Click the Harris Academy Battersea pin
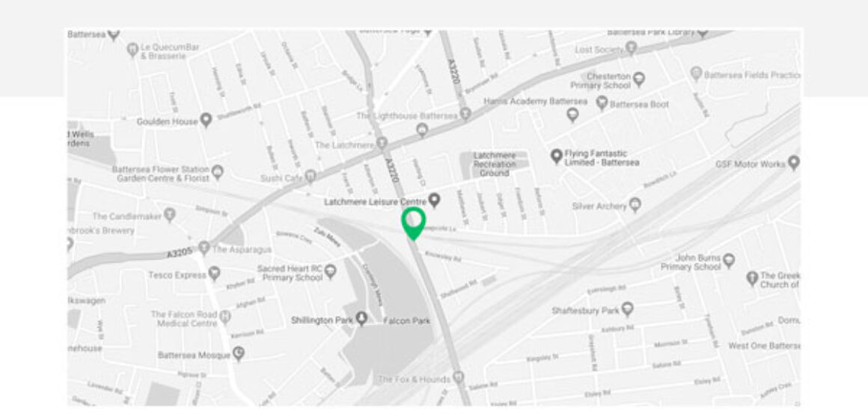 (x=573, y=114)
